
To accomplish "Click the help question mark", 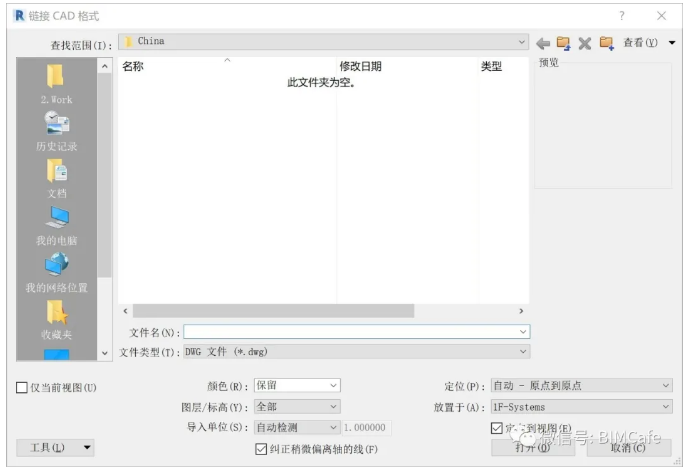I will [x=621, y=16].
